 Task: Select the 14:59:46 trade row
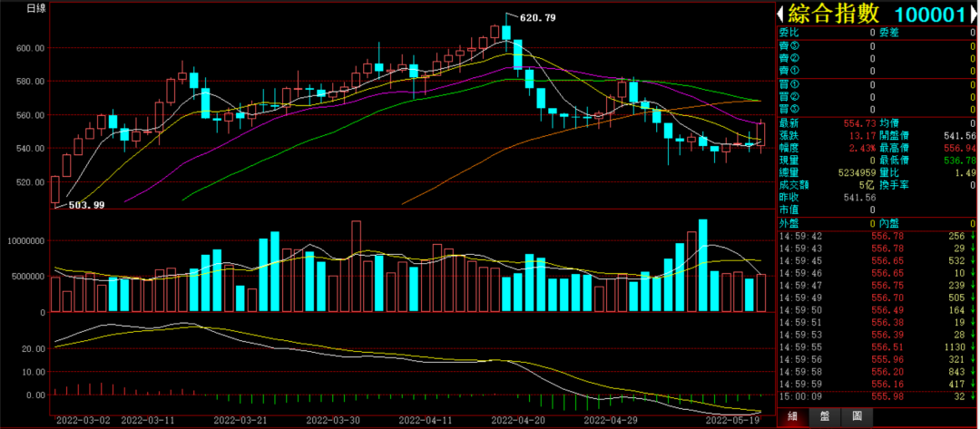click(x=877, y=273)
